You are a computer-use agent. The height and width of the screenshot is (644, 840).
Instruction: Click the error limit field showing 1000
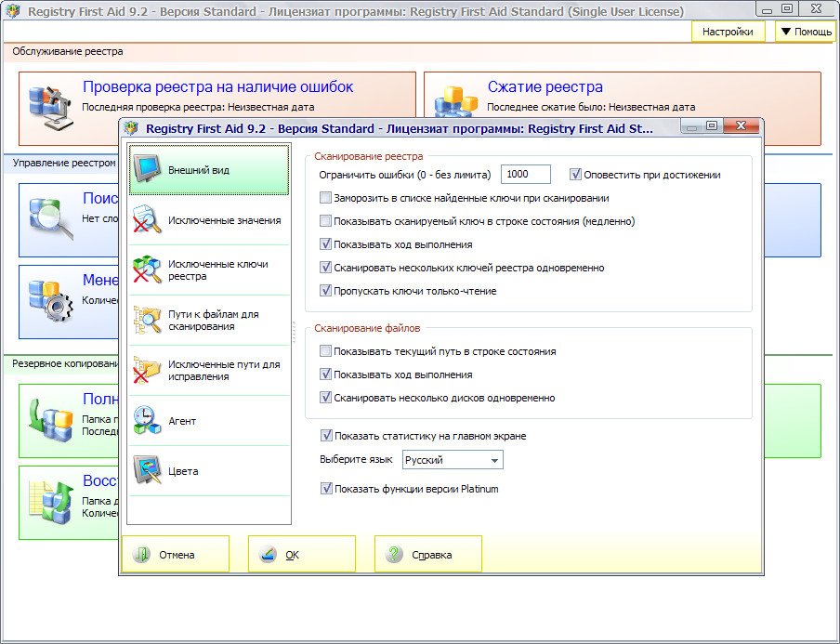coord(525,175)
